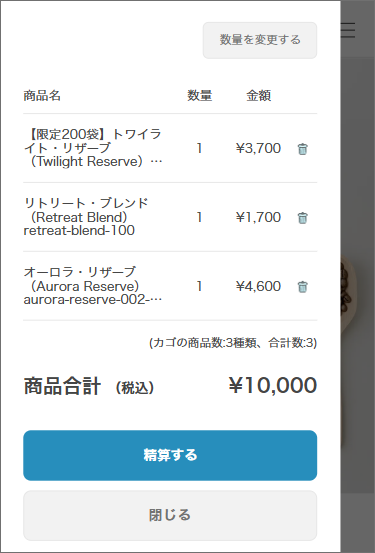Close the cart with 閉じる button
This screenshot has height=553, width=375.
[x=170, y=515]
